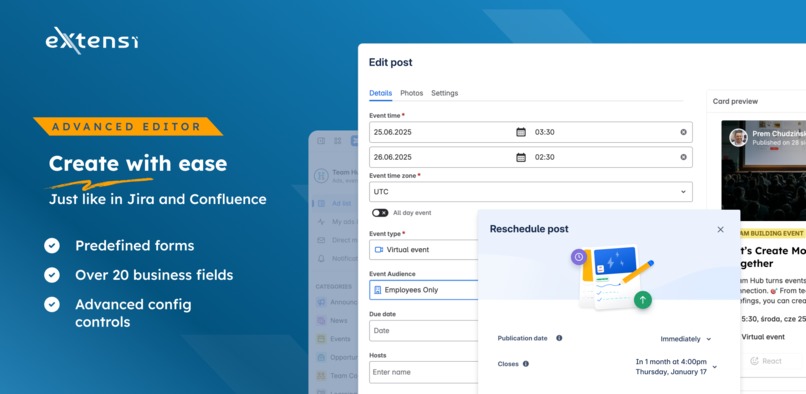Open the Photos tab
This screenshot has width=806, height=394.
coord(411,93)
